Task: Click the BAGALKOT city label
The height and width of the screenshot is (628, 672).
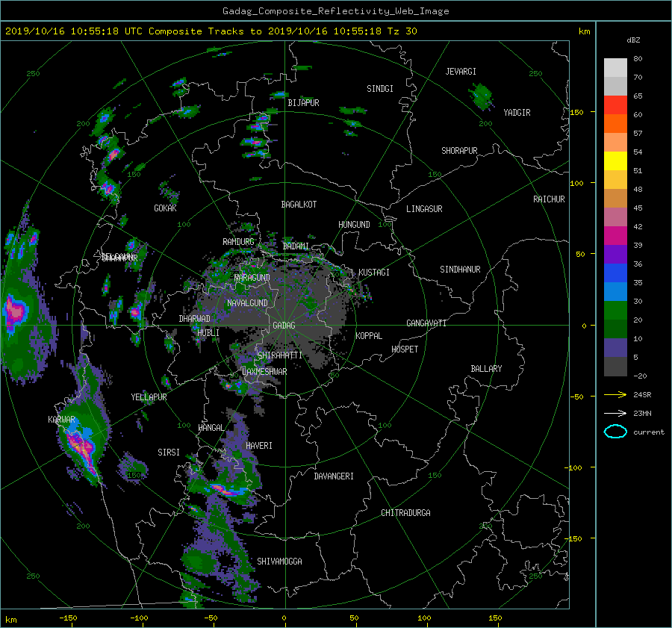Action: 299,205
